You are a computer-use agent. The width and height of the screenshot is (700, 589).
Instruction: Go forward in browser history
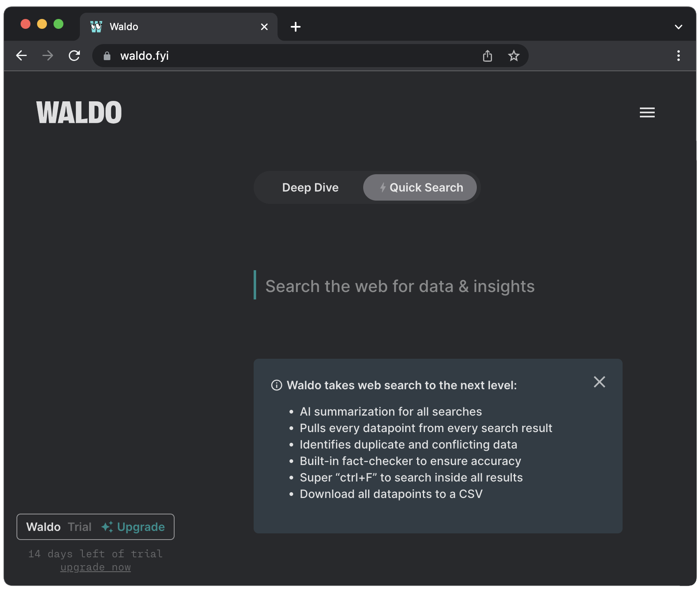(x=48, y=56)
